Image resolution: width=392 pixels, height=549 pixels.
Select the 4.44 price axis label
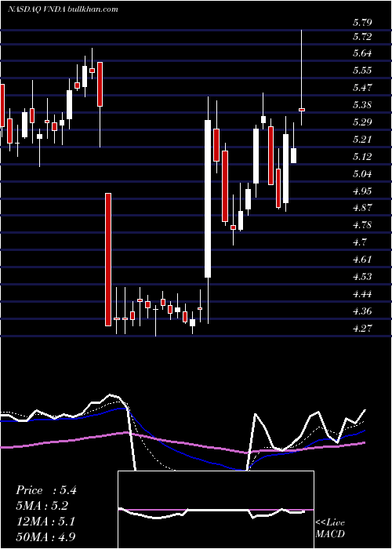pos(362,294)
